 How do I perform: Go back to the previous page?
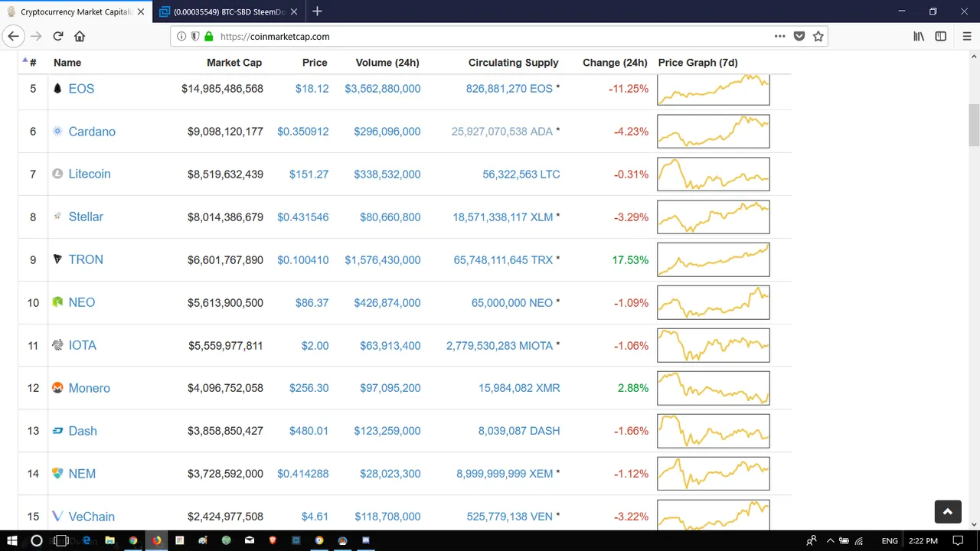coord(14,36)
